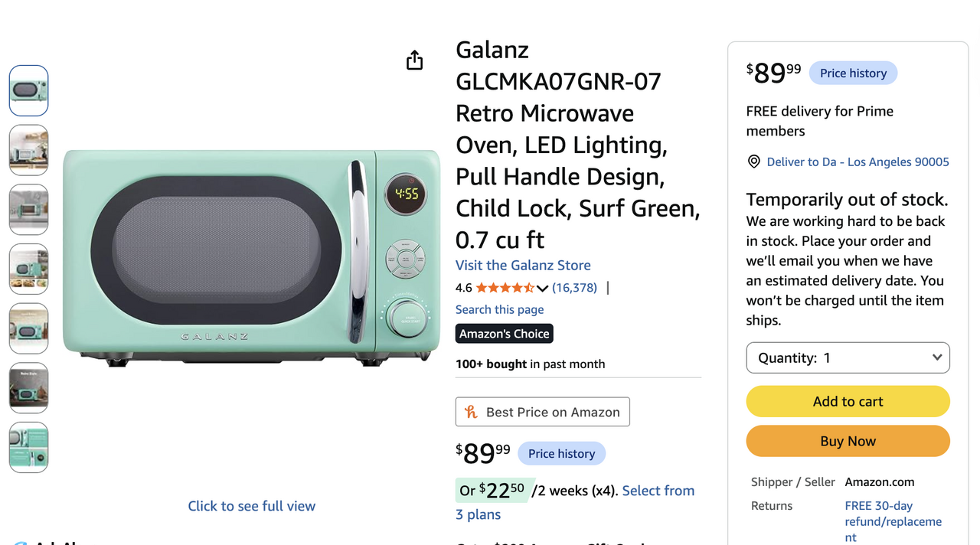The height and width of the screenshot is (545, 980).
Task: Select the third product thumbnail
Action: tap(28, 209)
